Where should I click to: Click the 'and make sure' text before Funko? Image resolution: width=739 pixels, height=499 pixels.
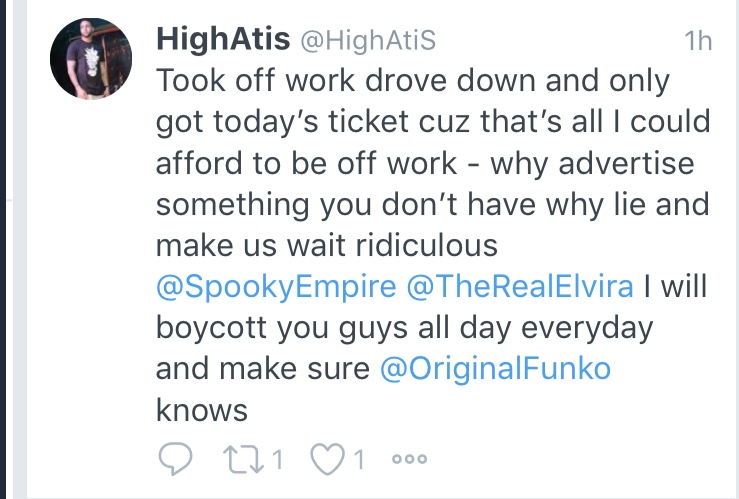pos(263,369)
